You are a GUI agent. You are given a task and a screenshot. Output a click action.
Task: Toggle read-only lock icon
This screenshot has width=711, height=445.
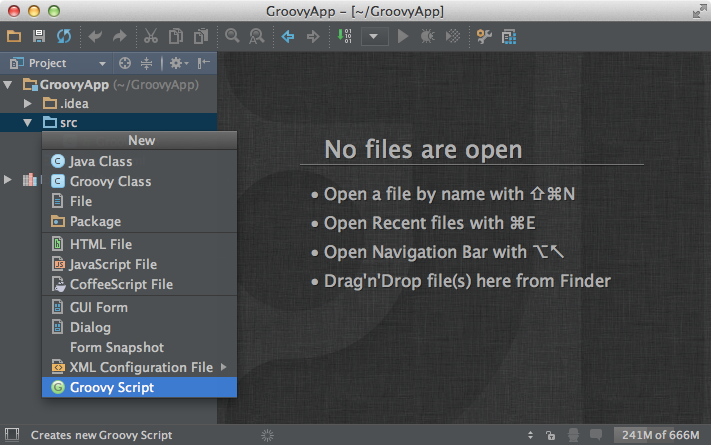550,435
